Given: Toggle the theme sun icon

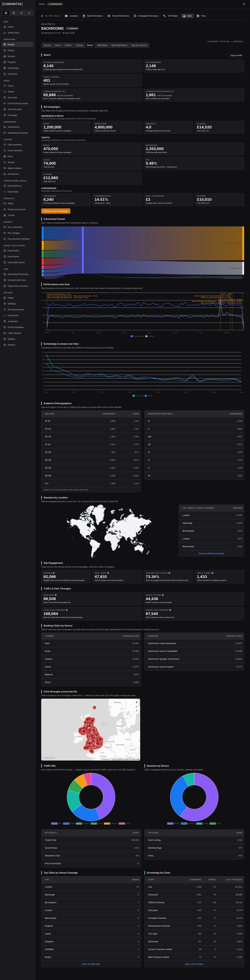Looking at the screenshot, I should 243,4.
